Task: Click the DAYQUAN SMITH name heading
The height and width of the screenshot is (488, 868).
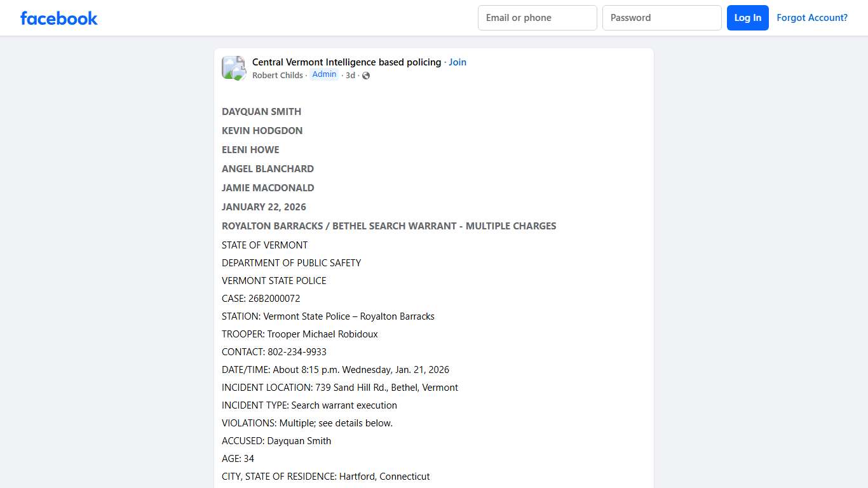Action: (x=261, y=111)
